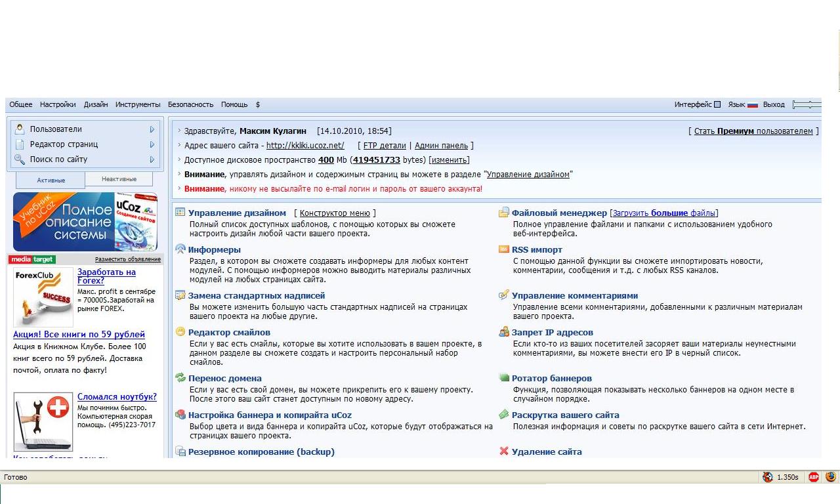Image resolution: width=840 pixels, height=504 pixels.
Task: Open the FTP детали link
Action: (x=385, y=146)
